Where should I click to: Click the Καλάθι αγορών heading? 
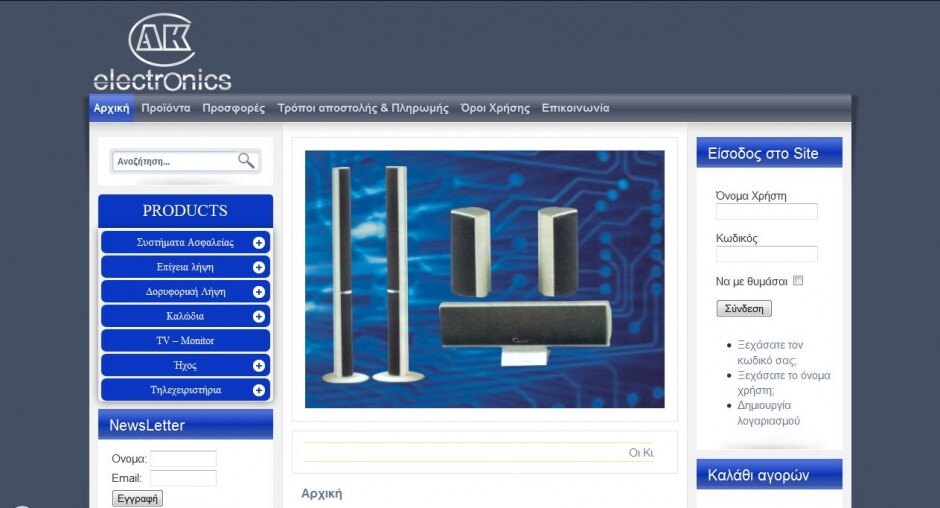pos(769,474)
